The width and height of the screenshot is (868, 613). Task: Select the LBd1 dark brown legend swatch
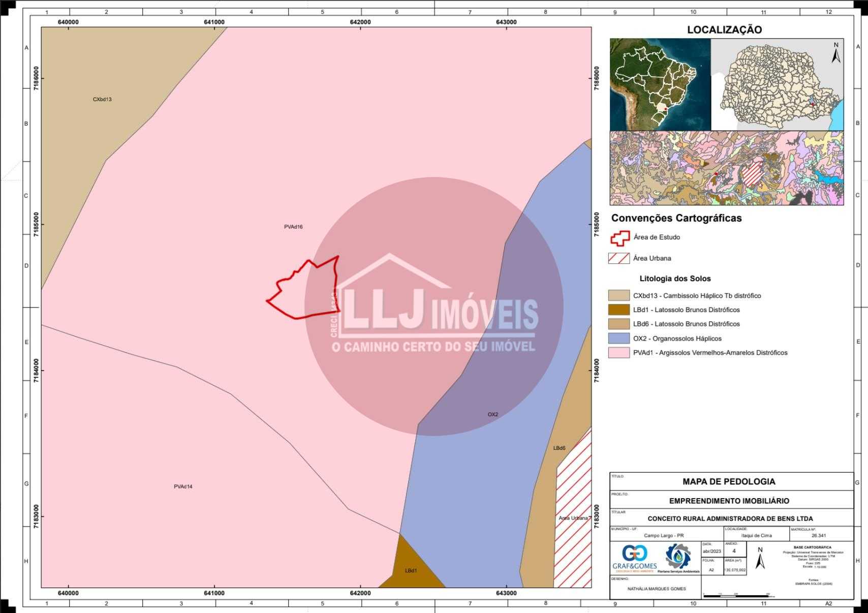(x=618, y=310)
